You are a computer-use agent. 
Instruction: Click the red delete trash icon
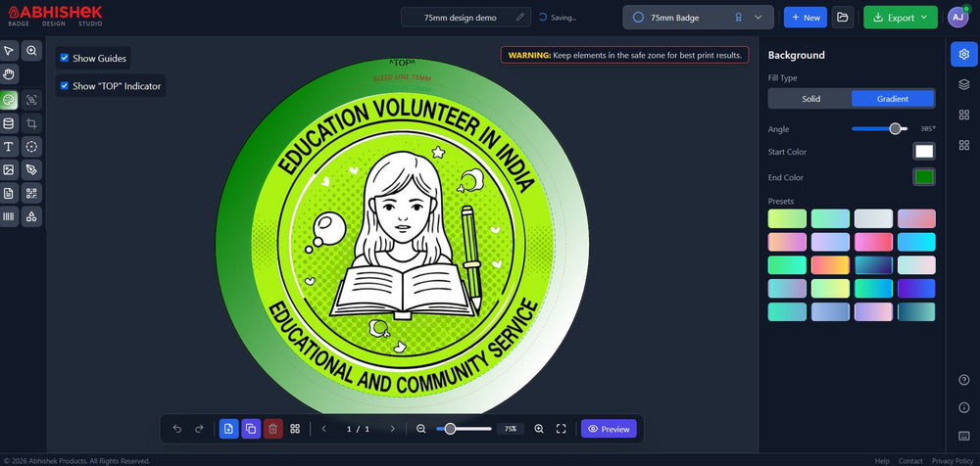pos(273,429)
